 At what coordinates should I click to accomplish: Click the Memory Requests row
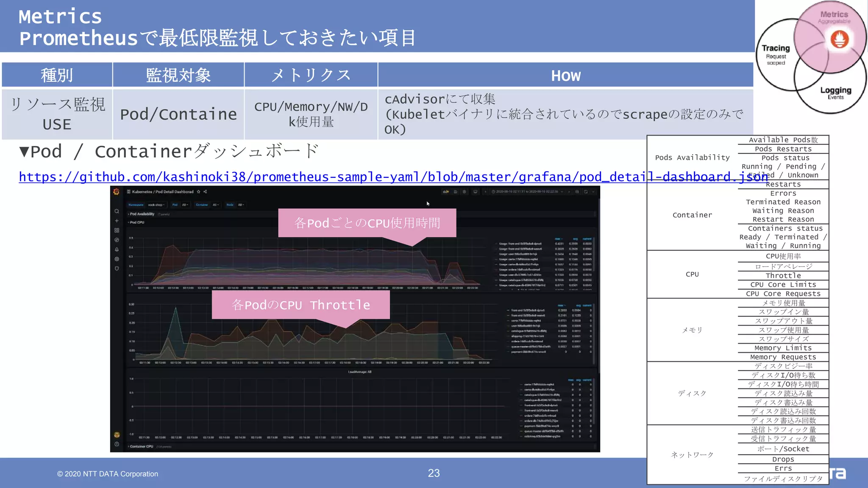click(x=783, y=357)
